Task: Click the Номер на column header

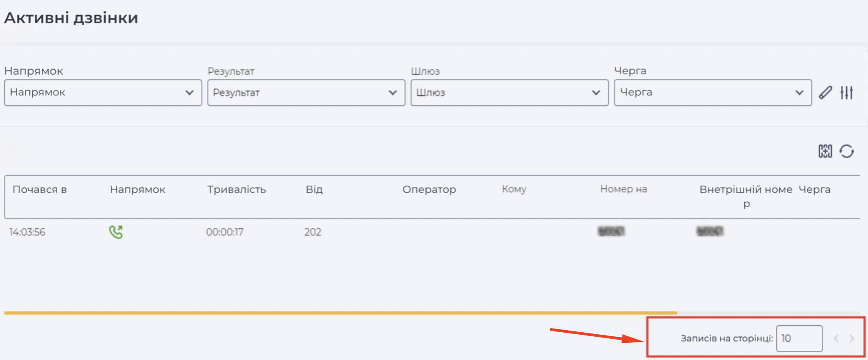Action: (x=624, y=189)
